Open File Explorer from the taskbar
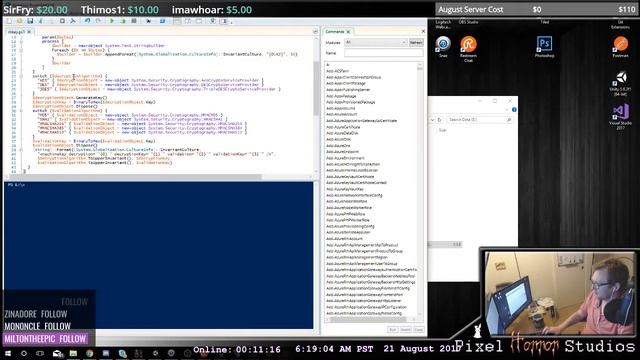 coord(73,353)
